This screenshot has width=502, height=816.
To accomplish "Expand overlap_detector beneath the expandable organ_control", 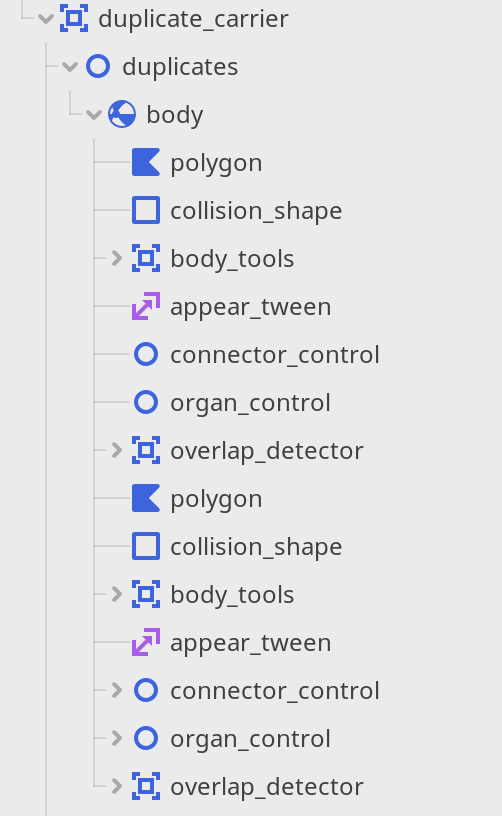I will coord(117,786).
